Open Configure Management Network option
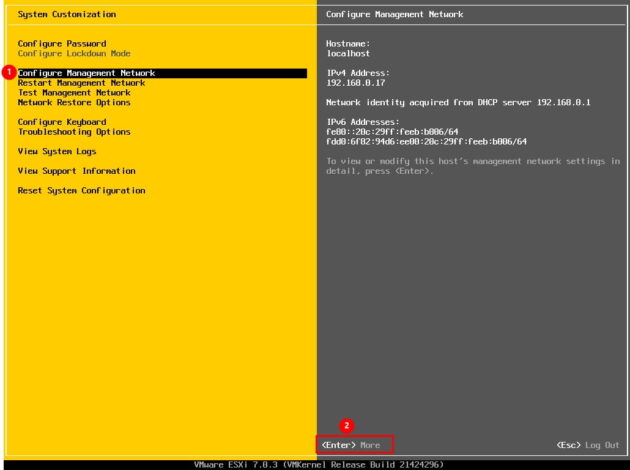Screen dimensions: 630x470 tap(162, 73)
